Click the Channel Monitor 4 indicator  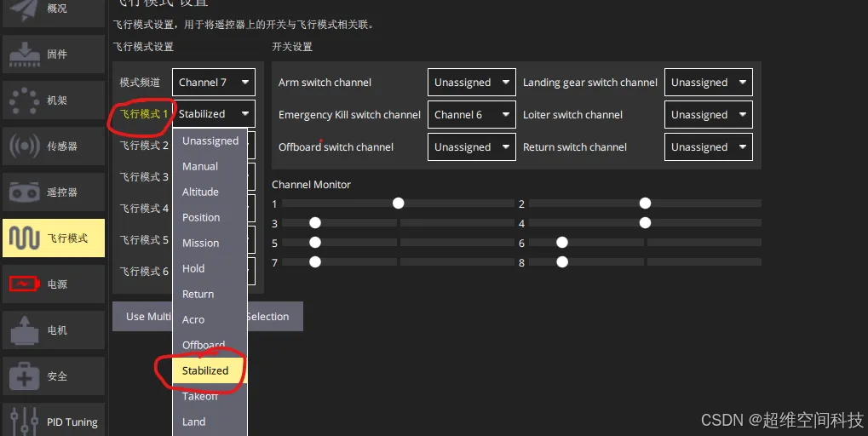645,223
